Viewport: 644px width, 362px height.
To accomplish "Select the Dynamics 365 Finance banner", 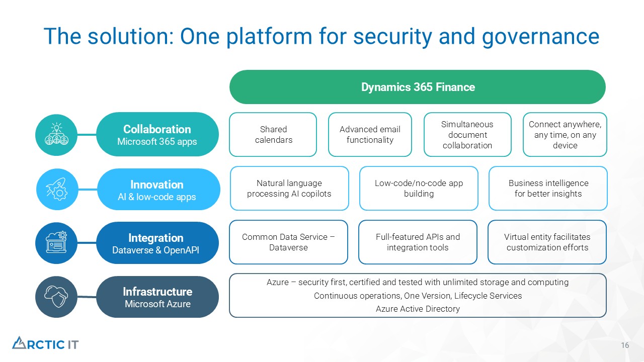I will click(x=417, y=87).
